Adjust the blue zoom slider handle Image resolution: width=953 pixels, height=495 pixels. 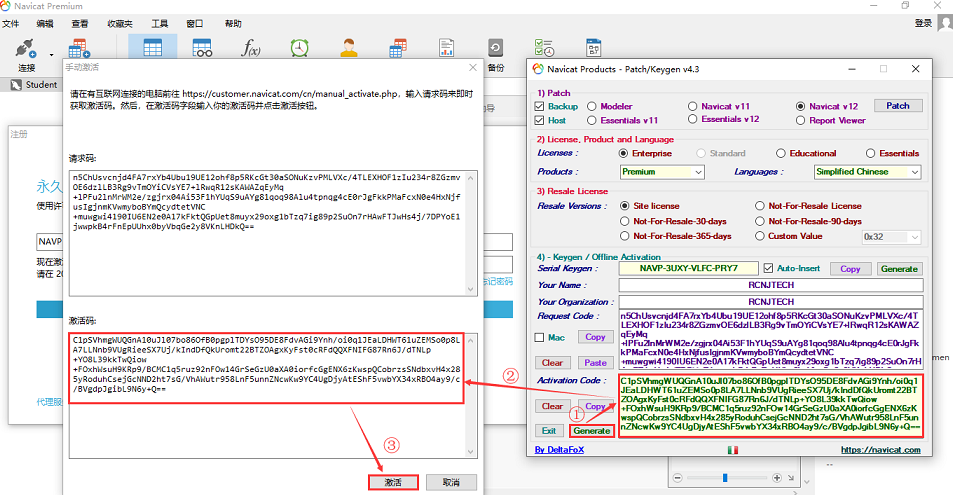pos(725,478)
